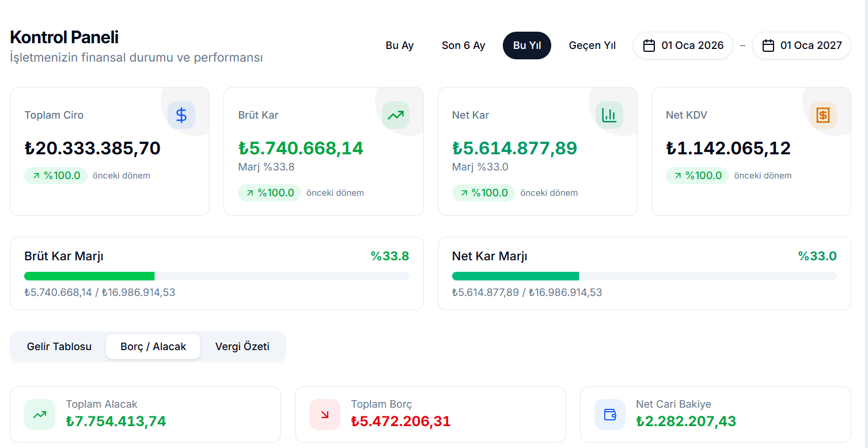The image size is (868, 448).
Task: Click the %100.0 badge on Toplam Ciro
Action: point(56,176)
